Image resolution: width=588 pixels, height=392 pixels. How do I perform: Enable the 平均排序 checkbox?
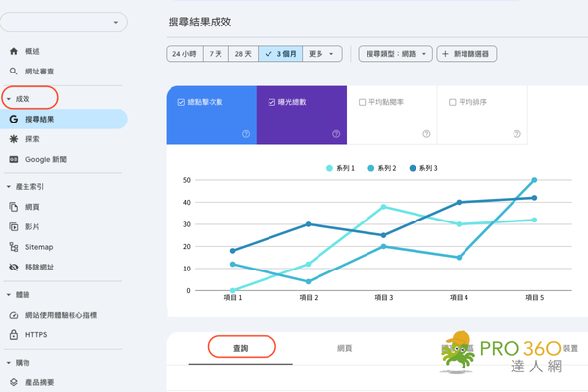coord(452,101)
